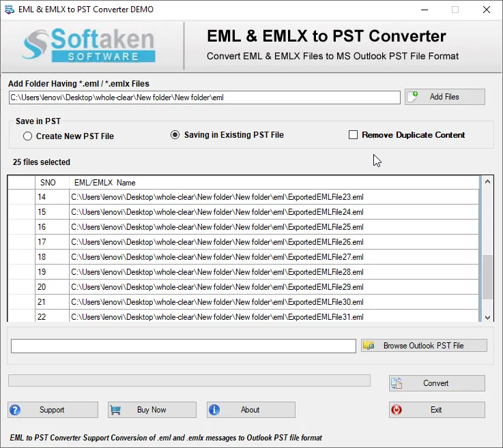
Task: Click the Add Files plus icon
Action: coord(412,97)
